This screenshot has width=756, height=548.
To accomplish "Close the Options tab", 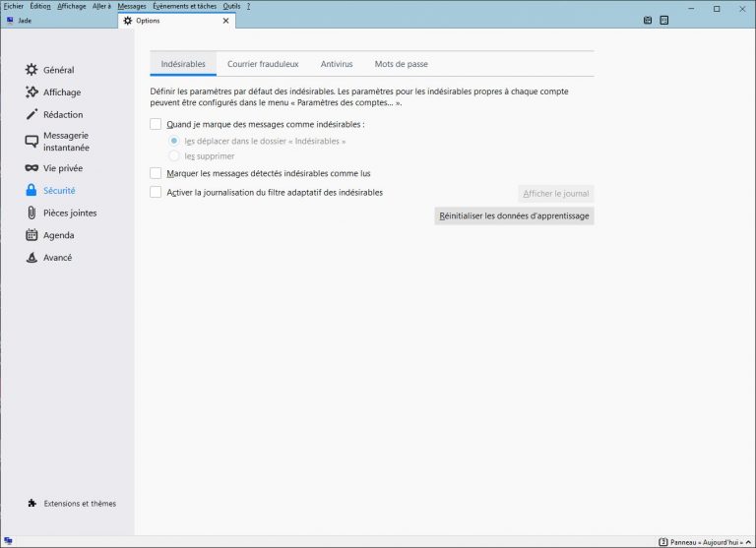I will pos(225,21).
